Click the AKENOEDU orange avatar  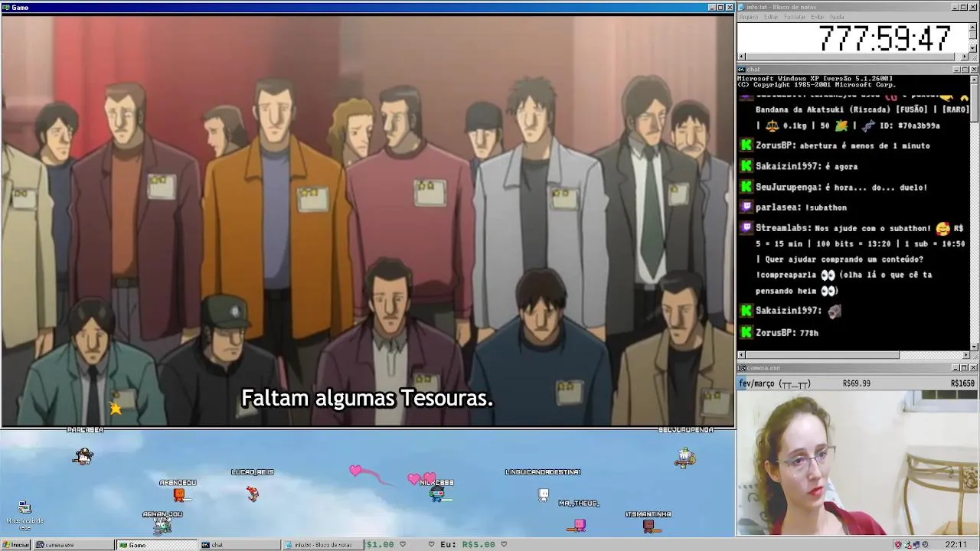coord(179,494)
